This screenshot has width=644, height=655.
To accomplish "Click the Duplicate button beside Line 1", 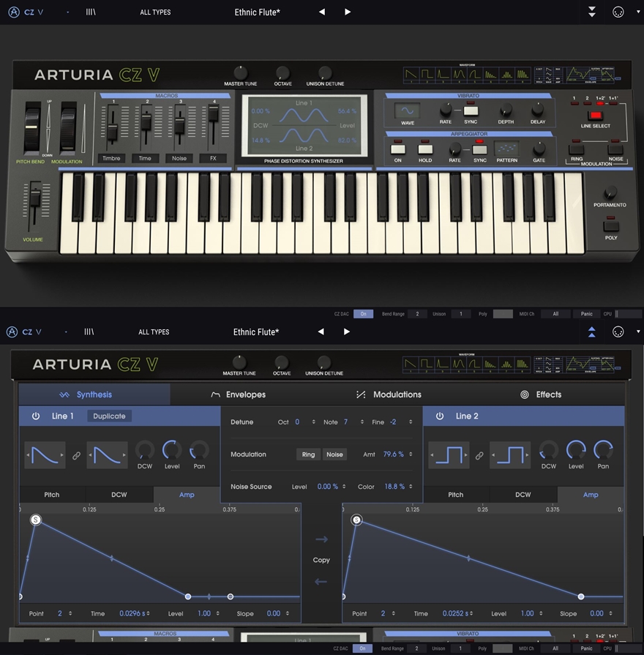I will coord(109,416).
